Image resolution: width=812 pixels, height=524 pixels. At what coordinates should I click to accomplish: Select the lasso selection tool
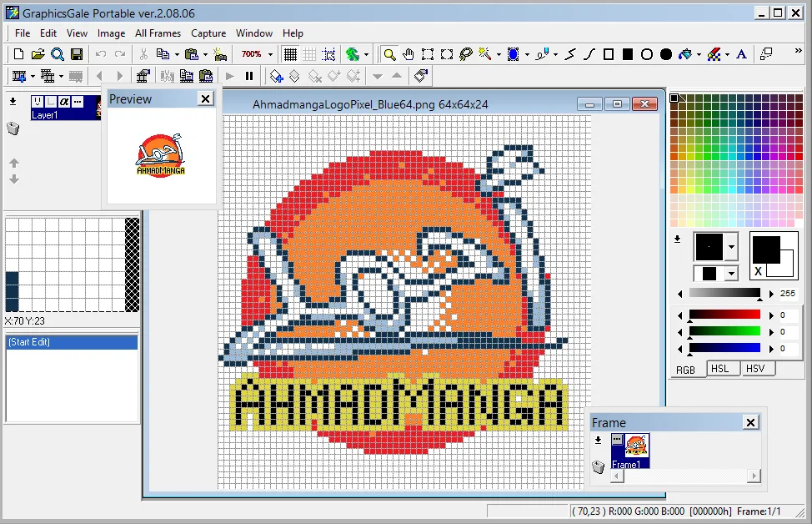466,54
